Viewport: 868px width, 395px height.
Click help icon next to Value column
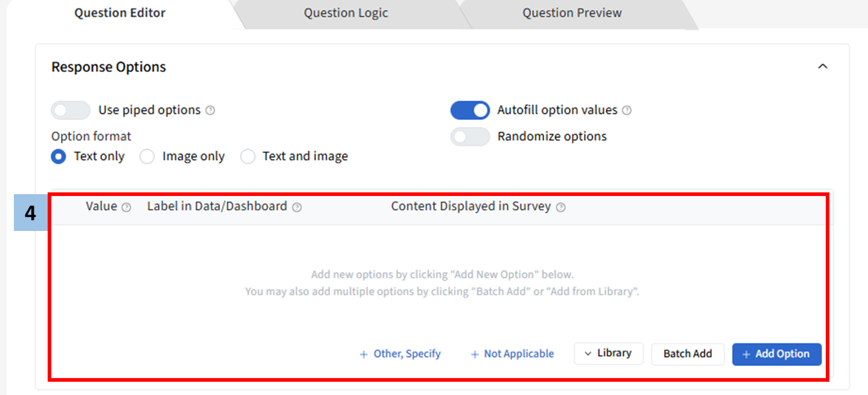coord(126,207)
